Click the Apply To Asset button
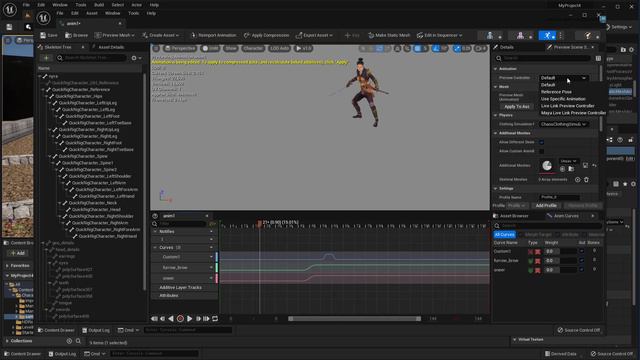Image resolution: width=640 pixels, height=360 pixels. pyautogui.click(x=517, y=107)
